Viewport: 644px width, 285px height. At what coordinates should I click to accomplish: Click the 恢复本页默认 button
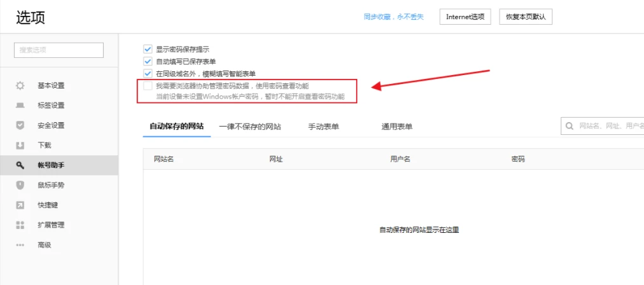[x=526, y=17]
